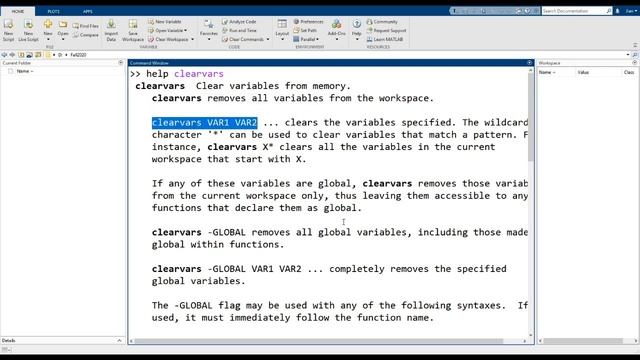The image size is (640, 360).
Task: Click the Help icon
Action: click(357, 24)
